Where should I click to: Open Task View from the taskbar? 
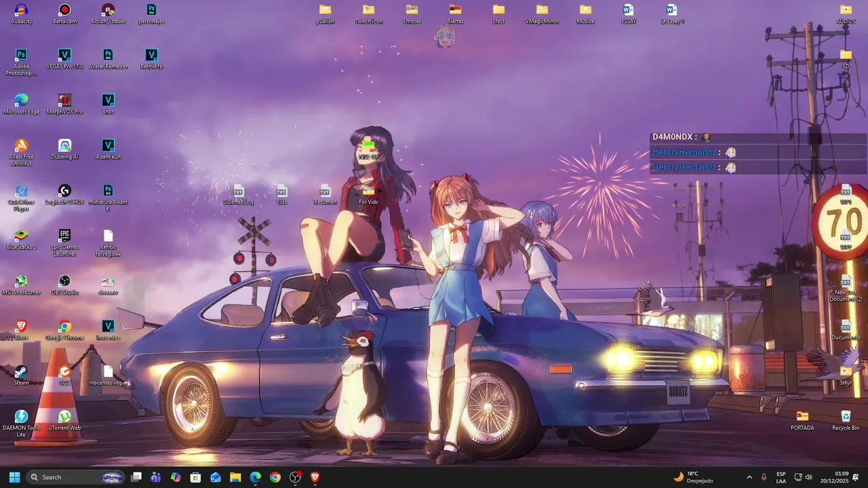[136, 477]
